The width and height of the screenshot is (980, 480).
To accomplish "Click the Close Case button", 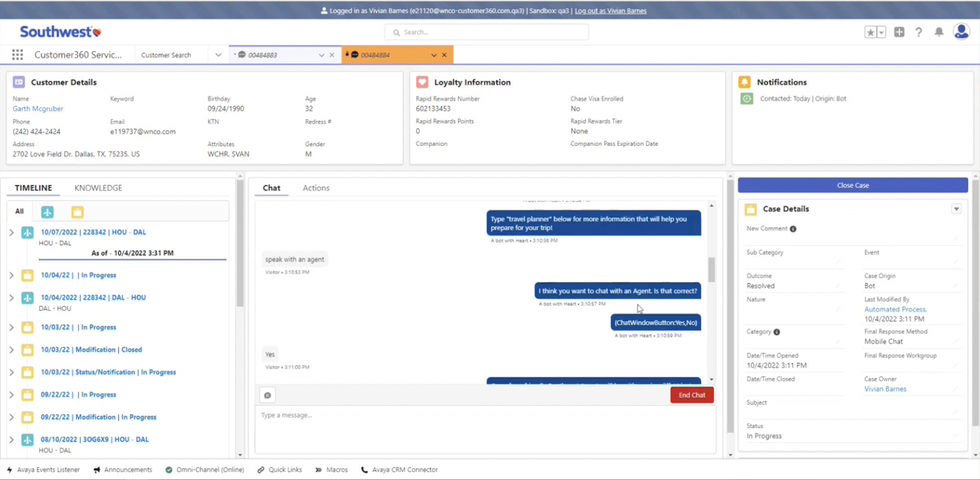I will pyautogui.click(x=853, y=185).
